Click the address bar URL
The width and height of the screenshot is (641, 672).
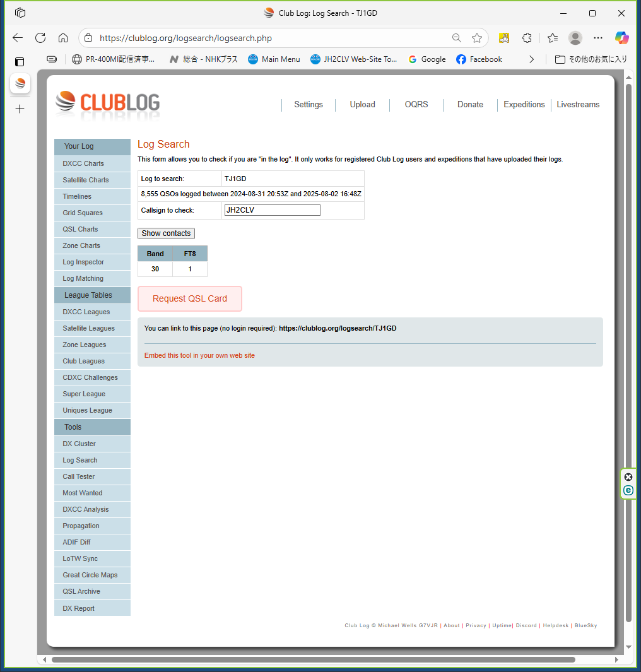tap(185, 38)
